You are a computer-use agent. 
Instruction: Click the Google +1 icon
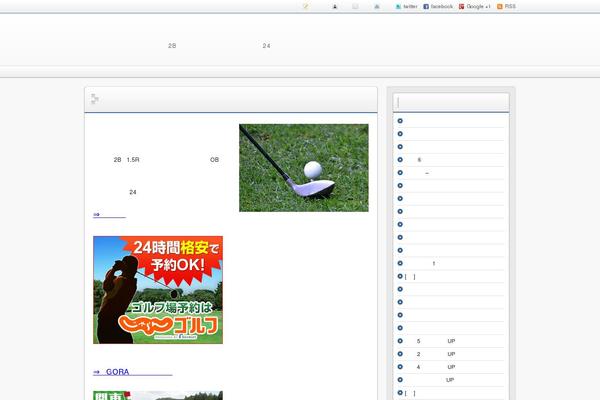461,7
